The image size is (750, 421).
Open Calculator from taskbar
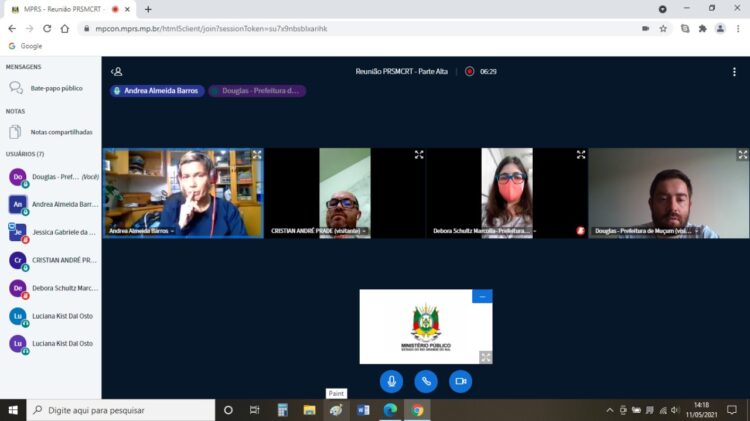(282, 410)
